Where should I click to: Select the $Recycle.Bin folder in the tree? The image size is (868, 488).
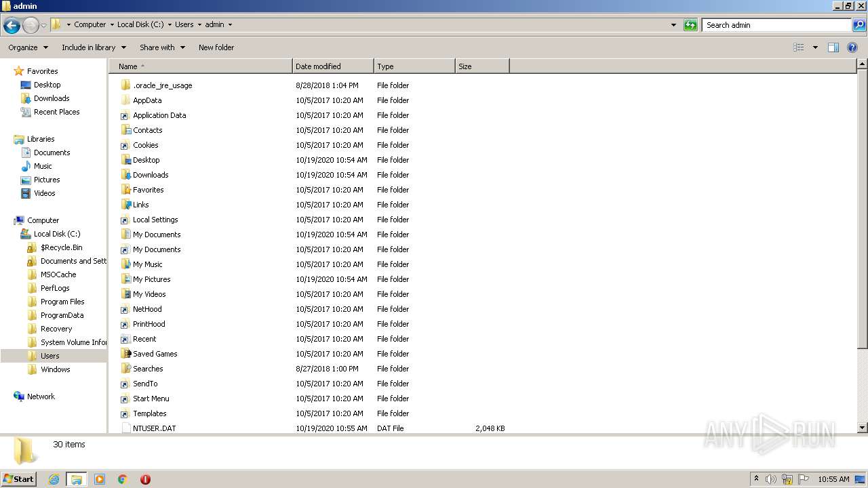click(x=61, y=247)
